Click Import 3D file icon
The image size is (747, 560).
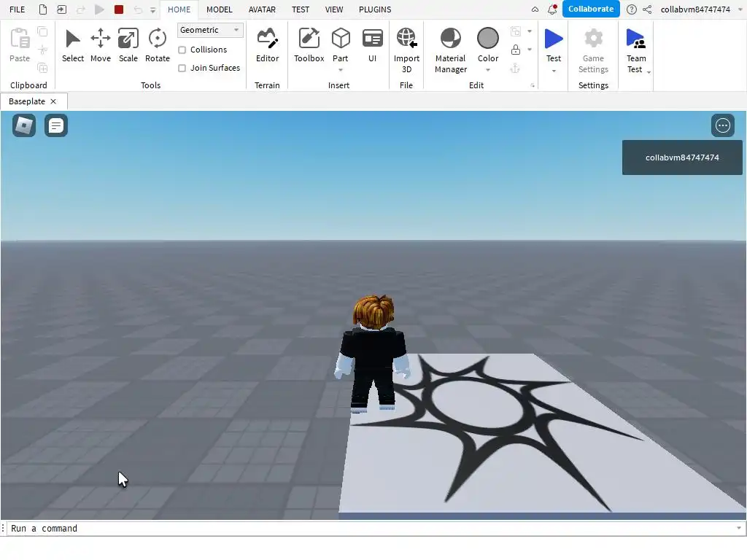coord(406,39)
